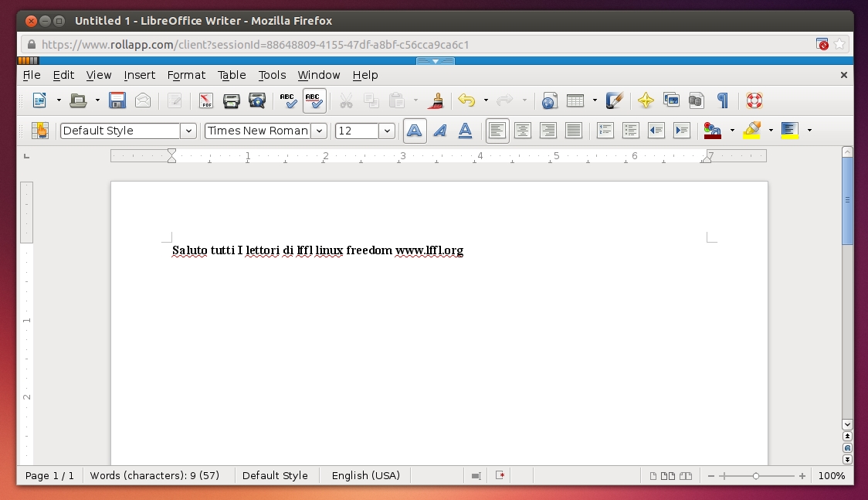Screen dimensions: 868x500
Task: Open Styles and Formatting icon
Action: (40, 131)
